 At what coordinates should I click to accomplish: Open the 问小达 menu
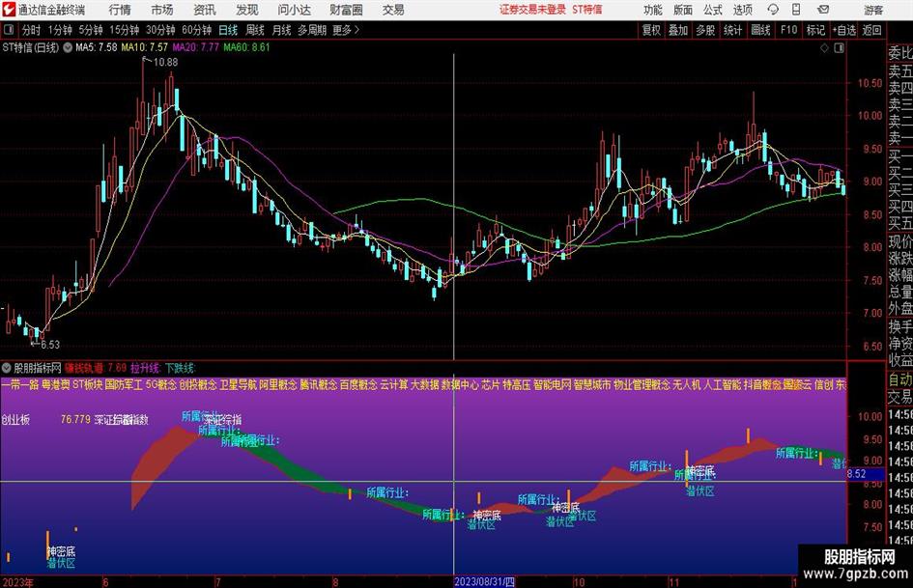[x=294, y=10]
